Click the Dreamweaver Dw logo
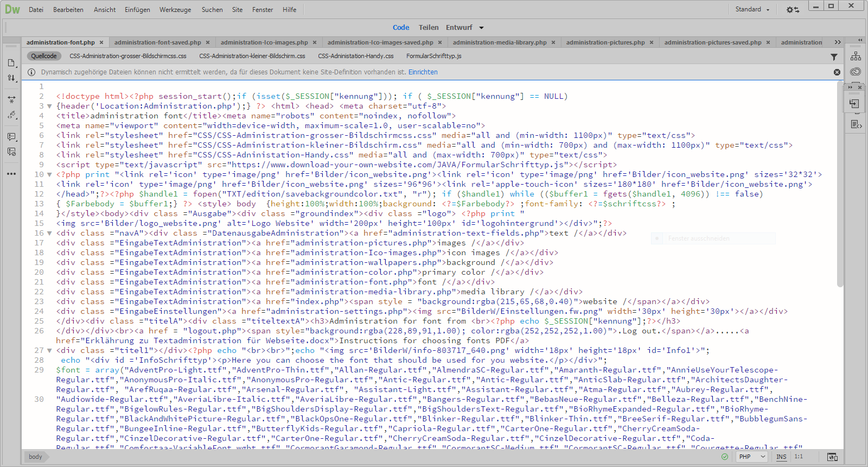The height and width of the screenshot is (467, 868). [x=12, y=9]
